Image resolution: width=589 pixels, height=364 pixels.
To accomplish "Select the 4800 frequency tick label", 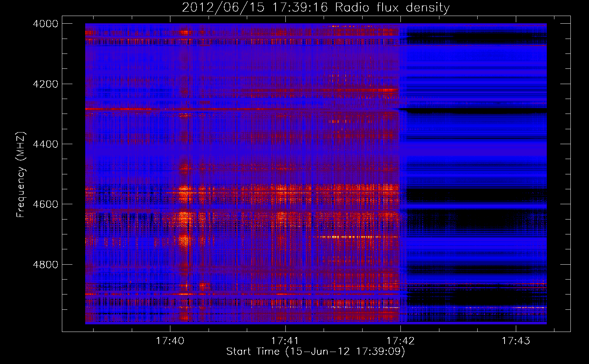I will coord(46,265).
